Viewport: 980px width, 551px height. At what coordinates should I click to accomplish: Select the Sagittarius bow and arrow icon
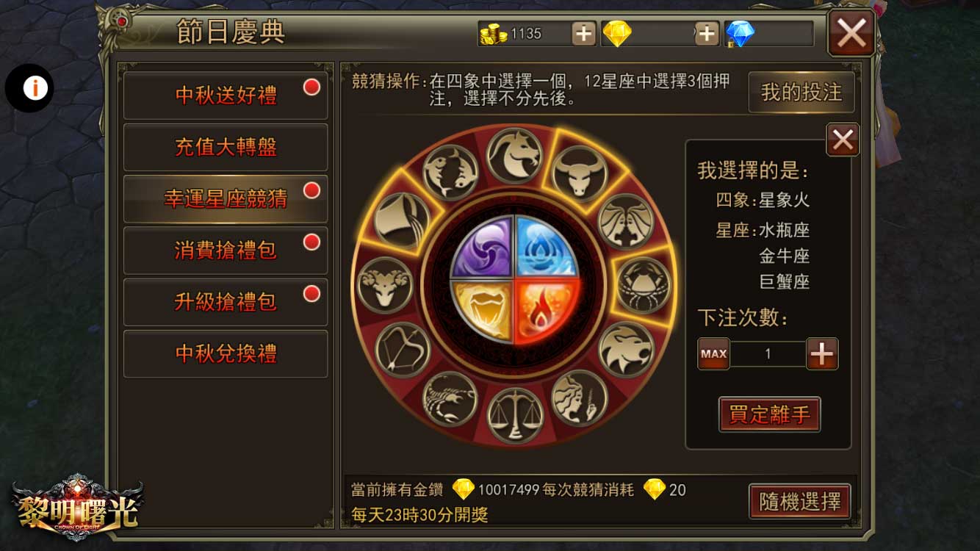click(403, 350)
